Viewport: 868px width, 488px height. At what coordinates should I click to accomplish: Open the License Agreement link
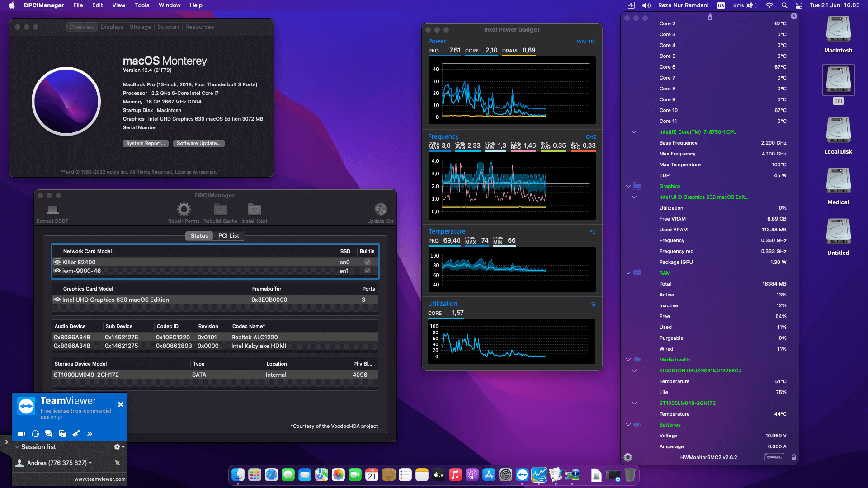click(196, 172)
